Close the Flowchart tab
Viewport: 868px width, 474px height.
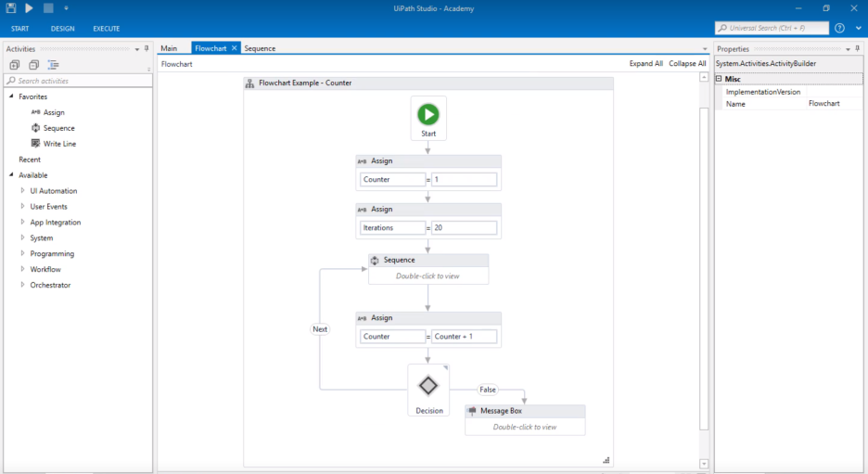click(235, 48)
